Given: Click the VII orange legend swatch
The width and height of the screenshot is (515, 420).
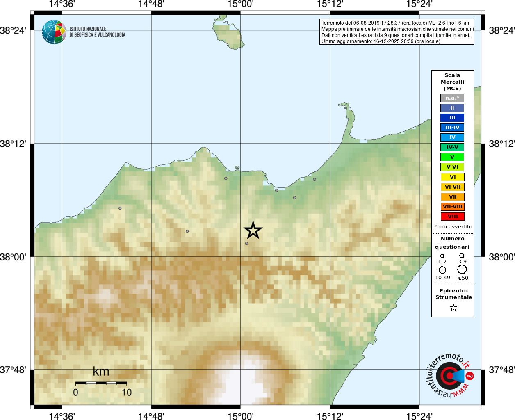Looking at the screenshot, I should (x=452, y=197).
